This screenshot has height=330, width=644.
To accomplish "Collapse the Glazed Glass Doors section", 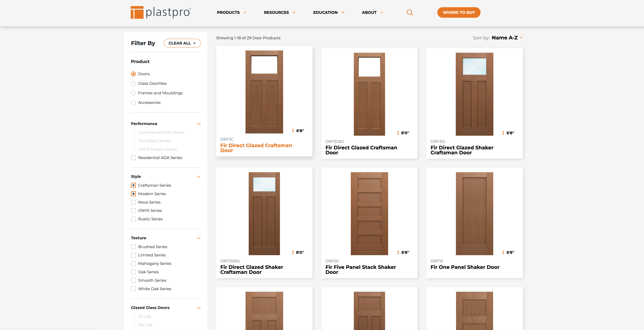I will point(199,308).
